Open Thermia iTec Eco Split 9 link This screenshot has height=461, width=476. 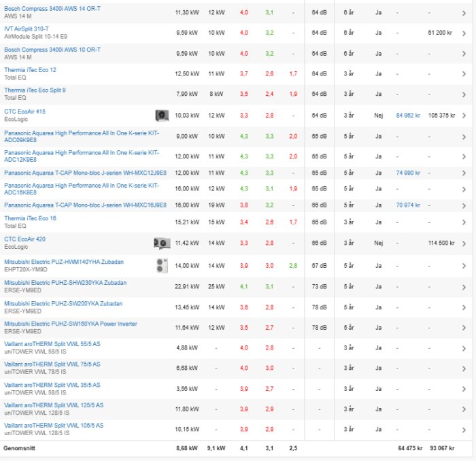(35, 90)
